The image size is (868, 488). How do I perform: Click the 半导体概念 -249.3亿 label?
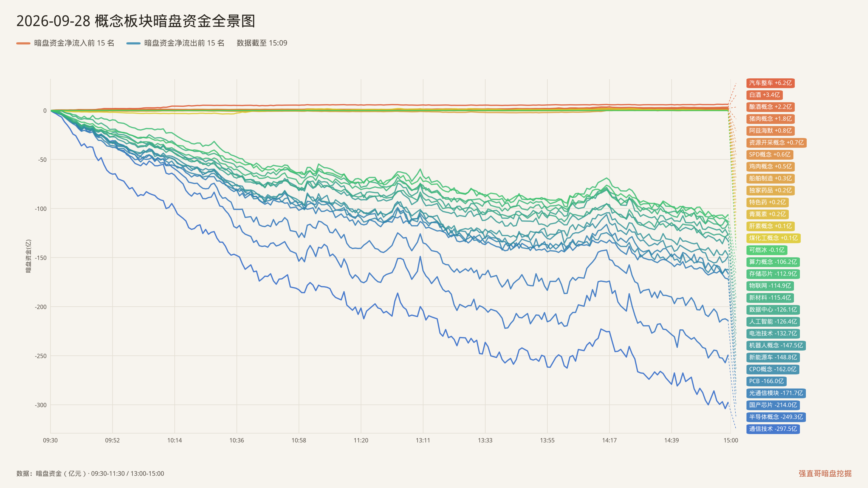[776, 417]
